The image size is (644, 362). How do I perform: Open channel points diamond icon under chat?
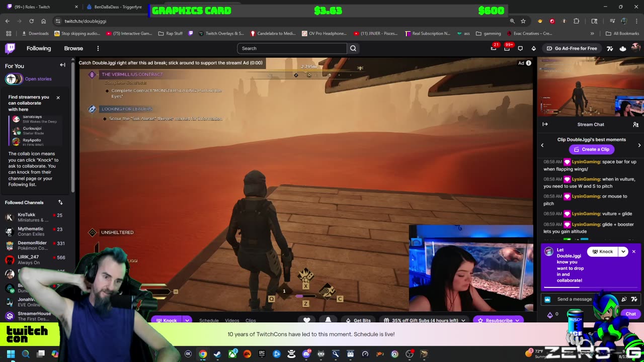[550, 314]
